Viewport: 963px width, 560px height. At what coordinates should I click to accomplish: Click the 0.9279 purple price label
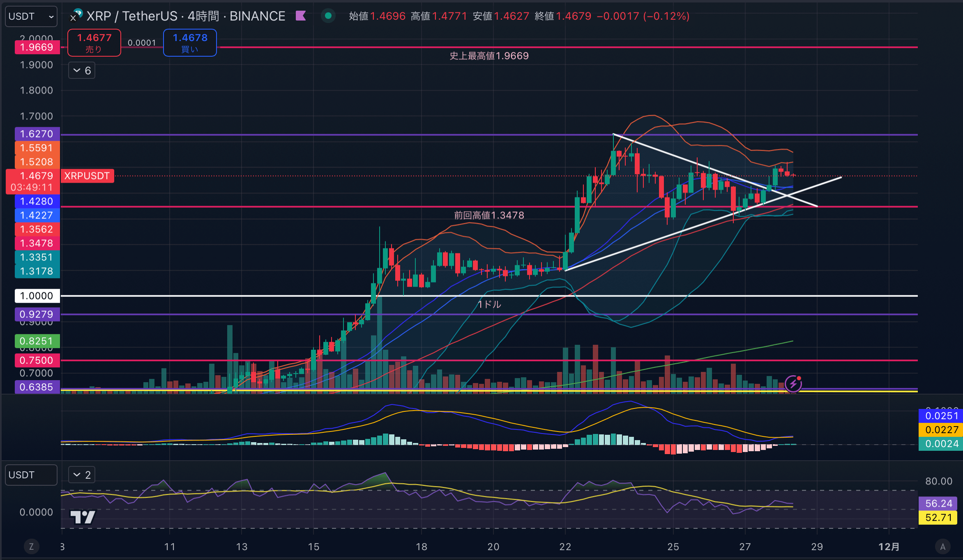point(37,314)
